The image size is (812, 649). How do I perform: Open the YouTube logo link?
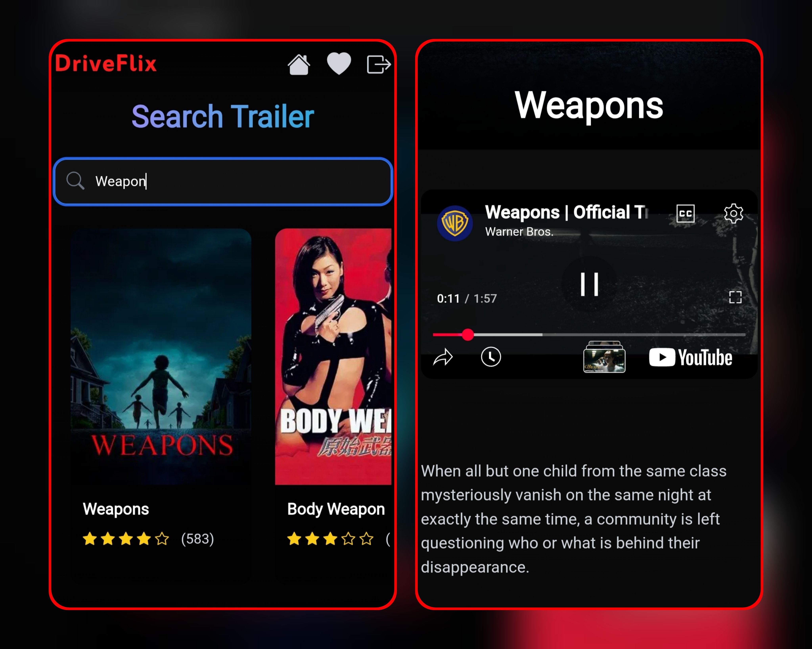click(x=690, y=357)
